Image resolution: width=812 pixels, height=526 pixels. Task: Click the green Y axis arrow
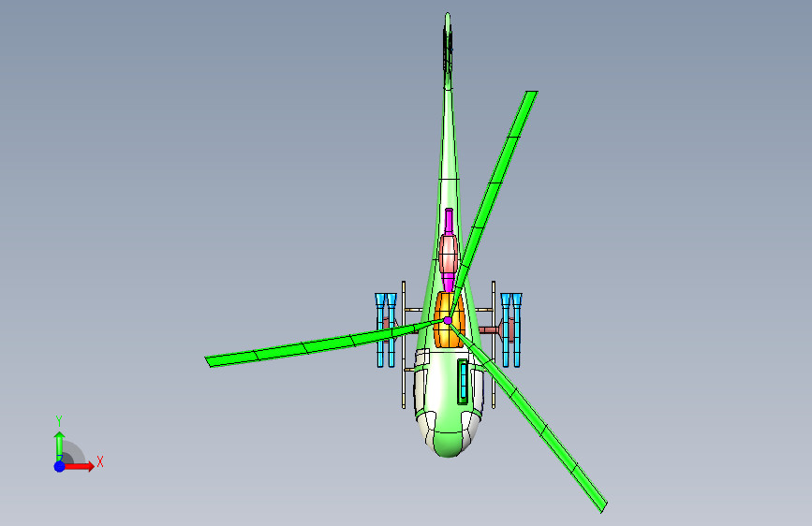[x=59, y=446]
